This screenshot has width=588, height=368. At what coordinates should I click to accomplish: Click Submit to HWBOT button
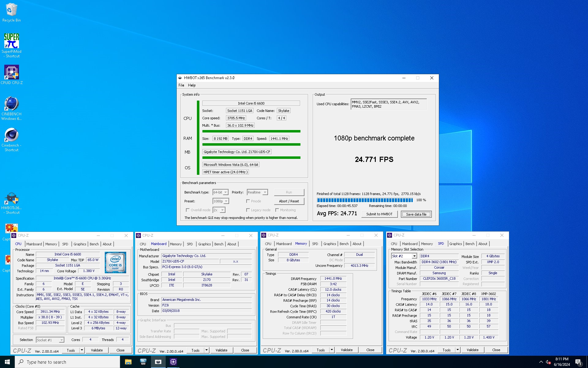(x=379, y=214)
